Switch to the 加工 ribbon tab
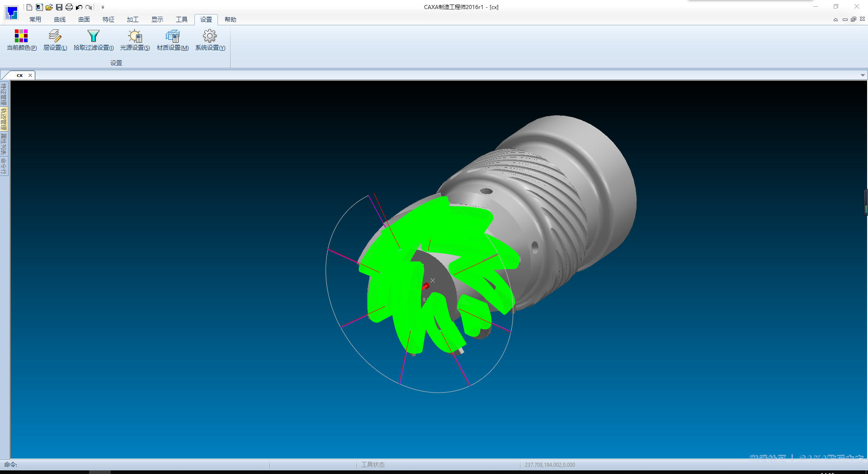This screenshot has height=474, width=868. point(133,19)
